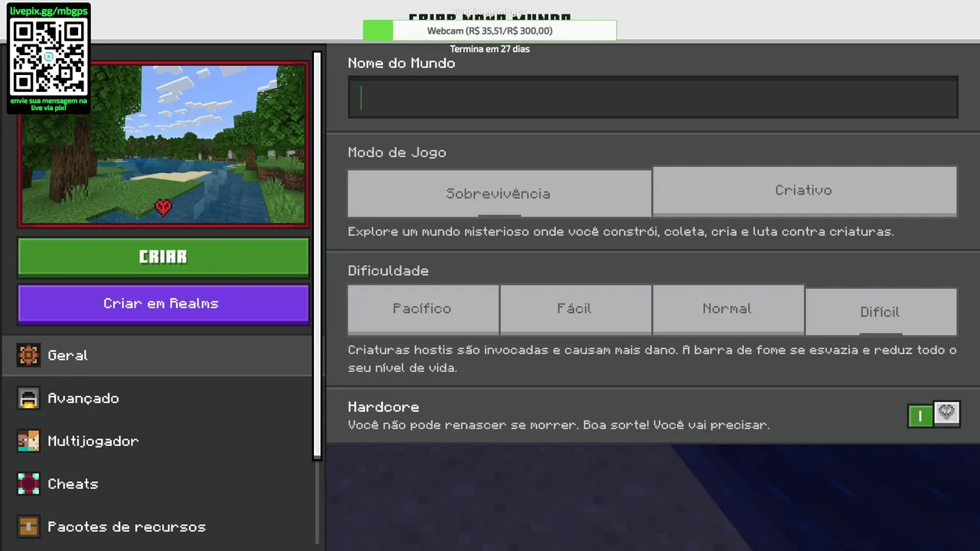
Task: Click the red heart on world preview
Action: [163, 206]
